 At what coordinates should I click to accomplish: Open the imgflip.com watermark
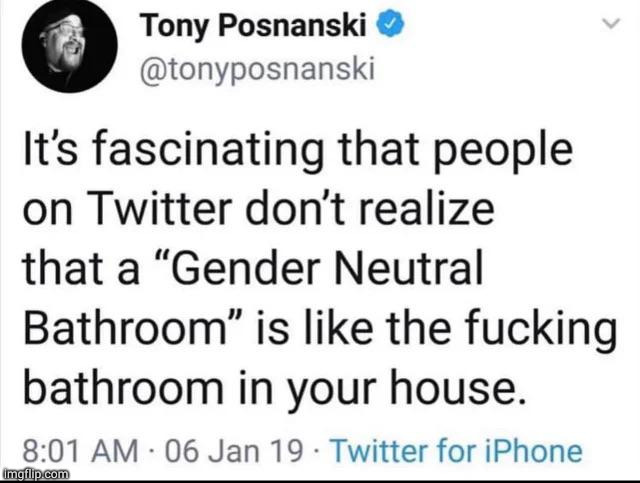tap(36, 474)
